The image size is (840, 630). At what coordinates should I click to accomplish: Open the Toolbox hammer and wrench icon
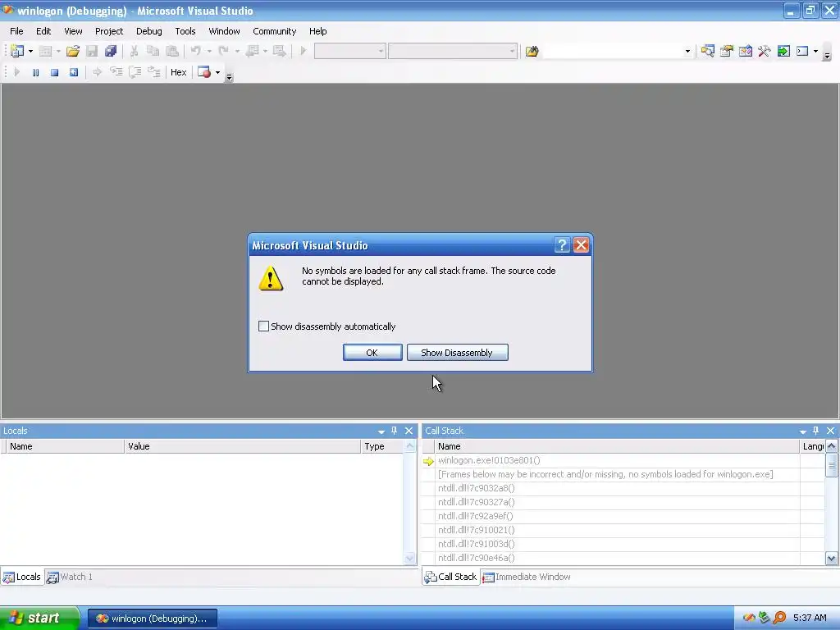click(x=764, y=51)
